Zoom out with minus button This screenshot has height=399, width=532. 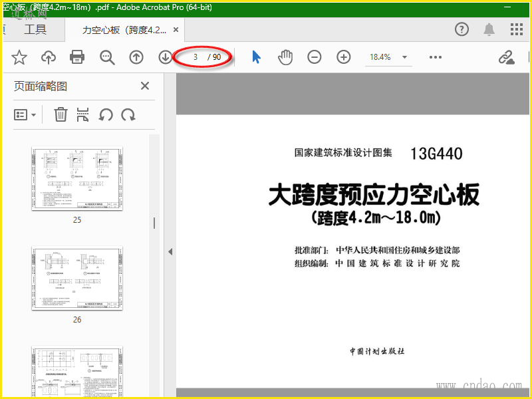(x=315, y=57)
